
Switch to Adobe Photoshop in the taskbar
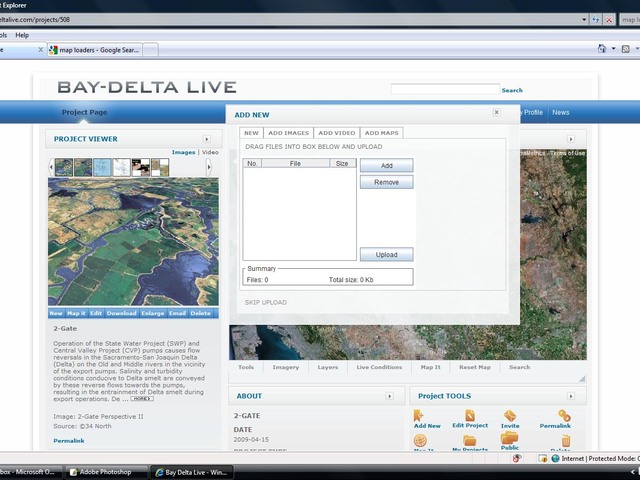[105, 472]
